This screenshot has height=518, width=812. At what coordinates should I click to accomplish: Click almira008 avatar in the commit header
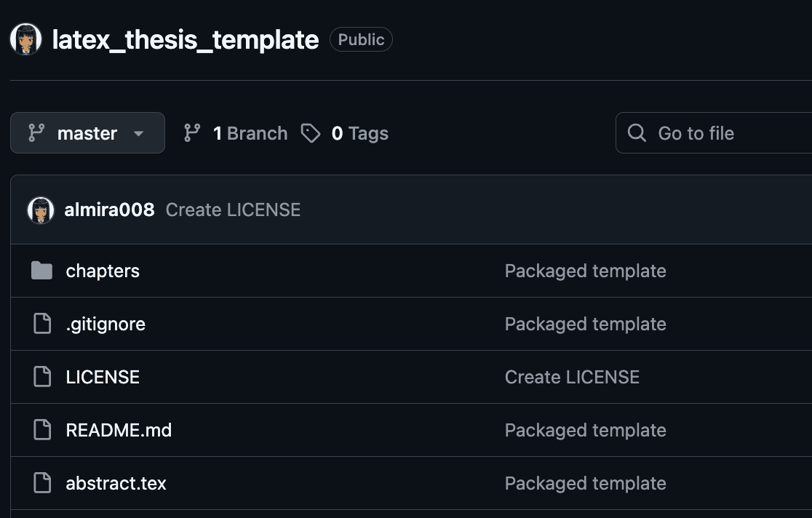41,210
